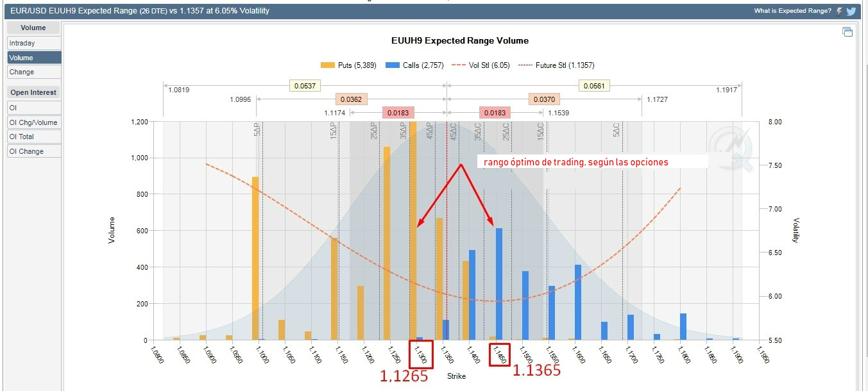Open the OI Chg/Volume view

[x=34, y=122]
